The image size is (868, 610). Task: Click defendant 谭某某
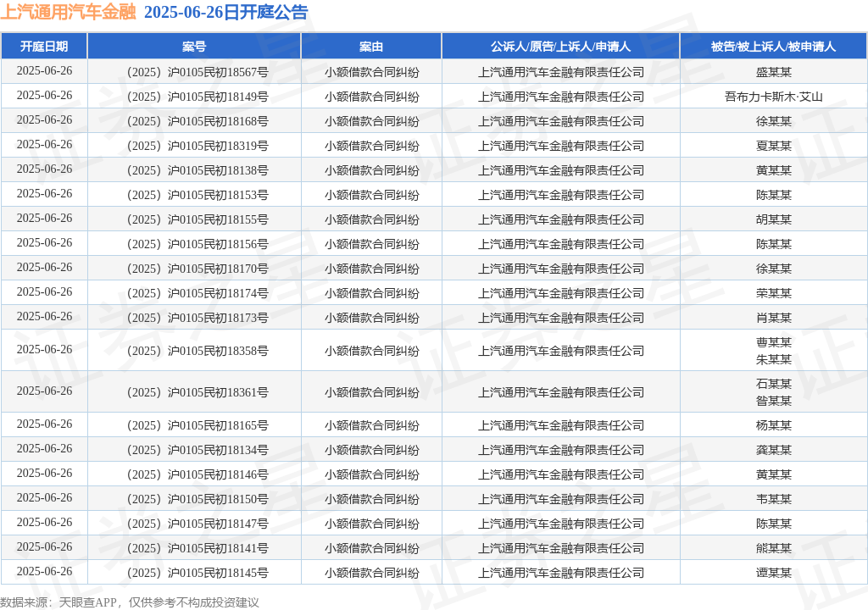pos(774,573)
